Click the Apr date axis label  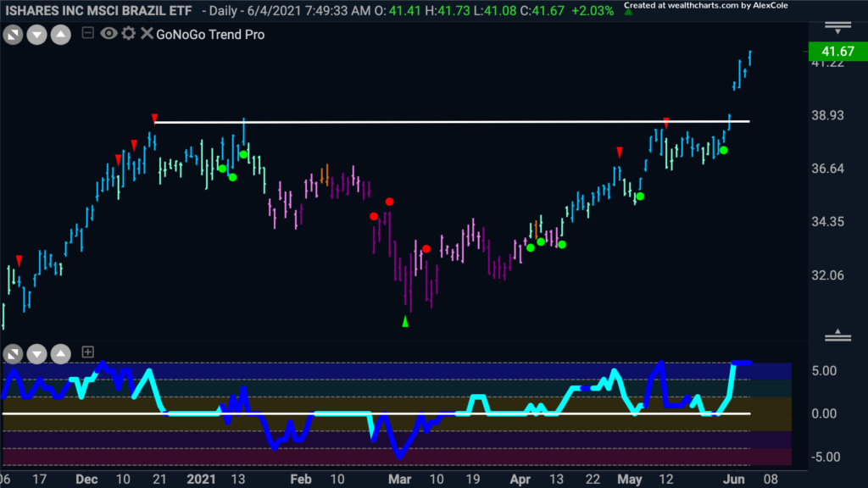click(x=520, y=480)
